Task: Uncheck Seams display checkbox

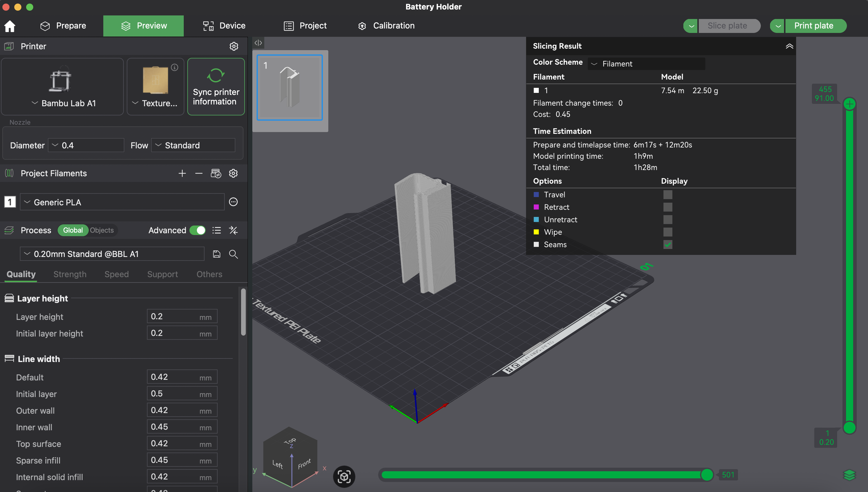Action: [x=668, y=245]
